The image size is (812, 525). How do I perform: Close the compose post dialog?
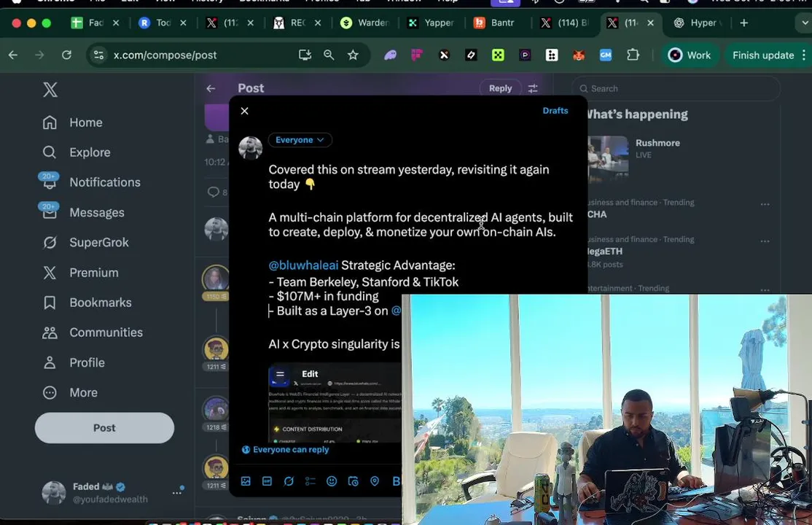coord(244,111)
